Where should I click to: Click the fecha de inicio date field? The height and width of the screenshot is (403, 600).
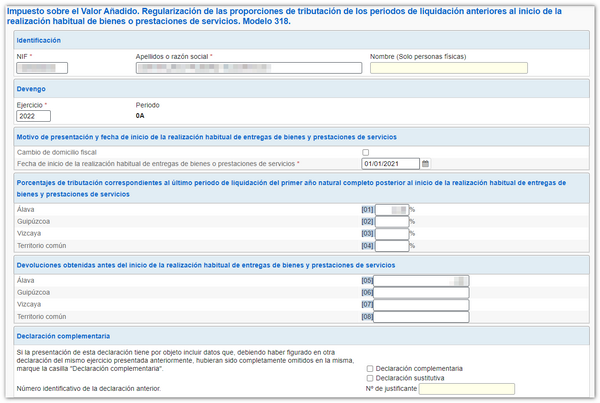pyautogui.click(x=390, y=163)
